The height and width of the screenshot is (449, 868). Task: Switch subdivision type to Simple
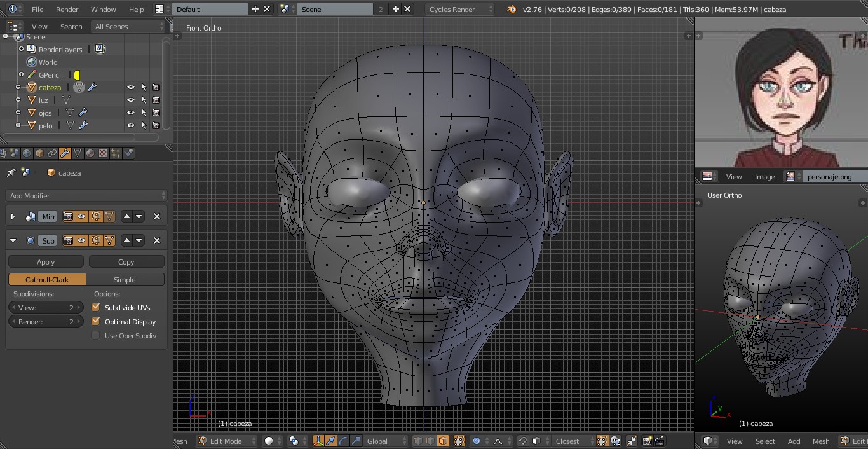point(125,280)
